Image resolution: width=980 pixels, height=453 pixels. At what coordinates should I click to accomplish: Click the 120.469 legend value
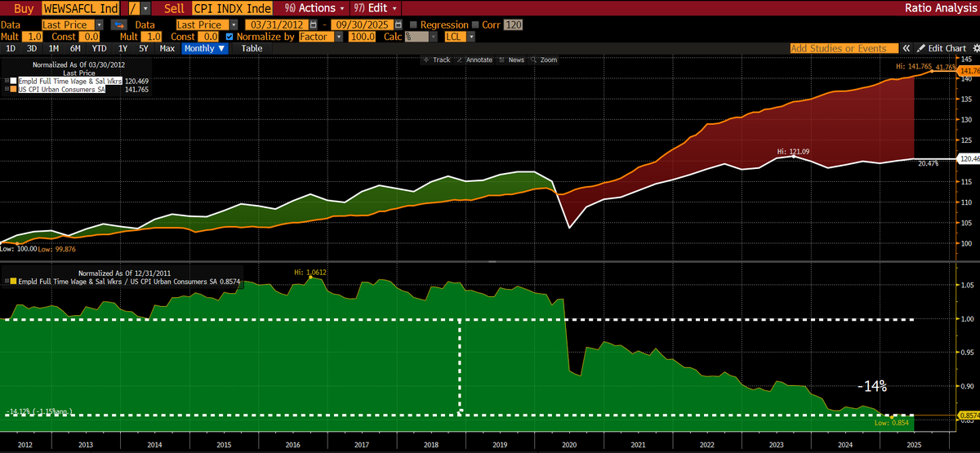pyautogui.click(x=136, y=82)
